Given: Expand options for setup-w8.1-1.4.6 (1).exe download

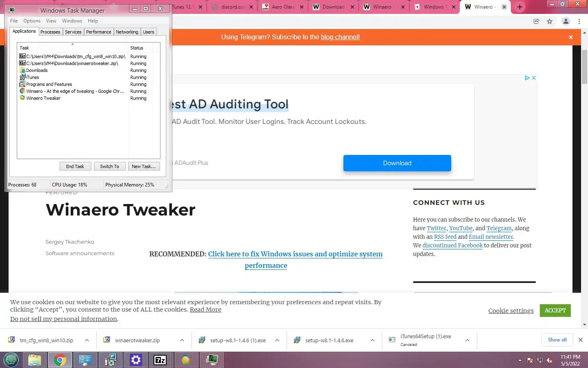Looking at the screenshot, I should (277, 340).
